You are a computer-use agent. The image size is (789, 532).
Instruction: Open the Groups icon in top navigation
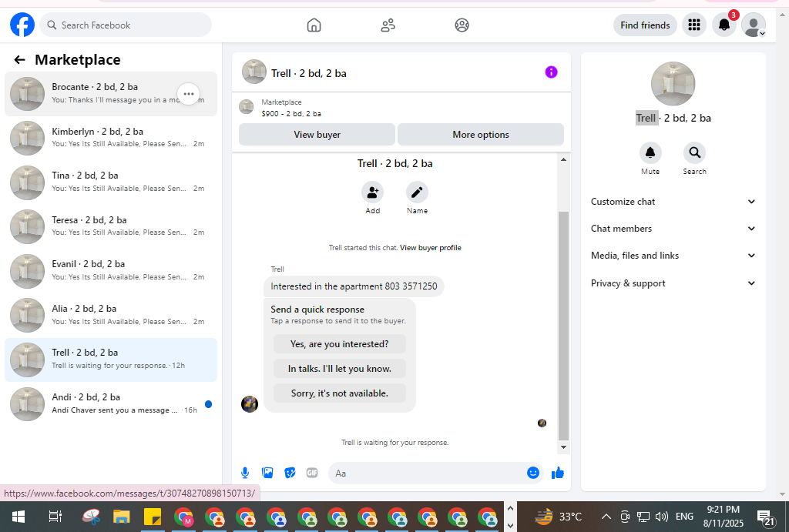[x=462, y=25]
